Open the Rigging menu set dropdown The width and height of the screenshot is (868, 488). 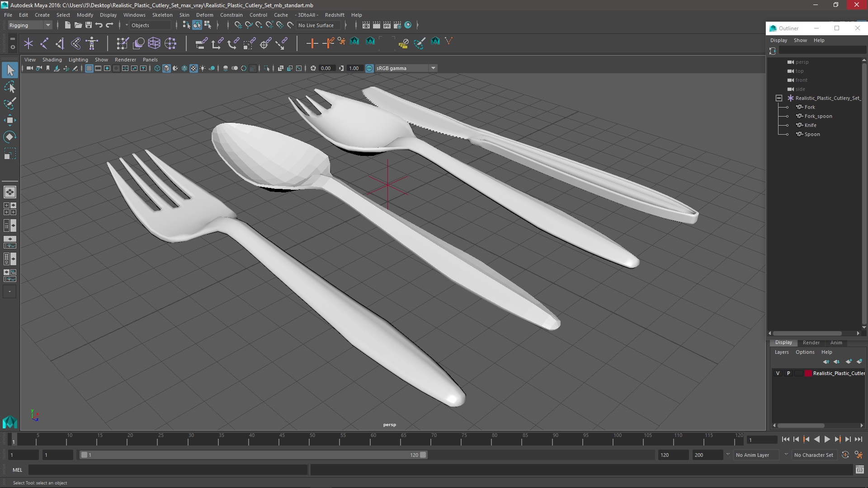tap(30, 25)
